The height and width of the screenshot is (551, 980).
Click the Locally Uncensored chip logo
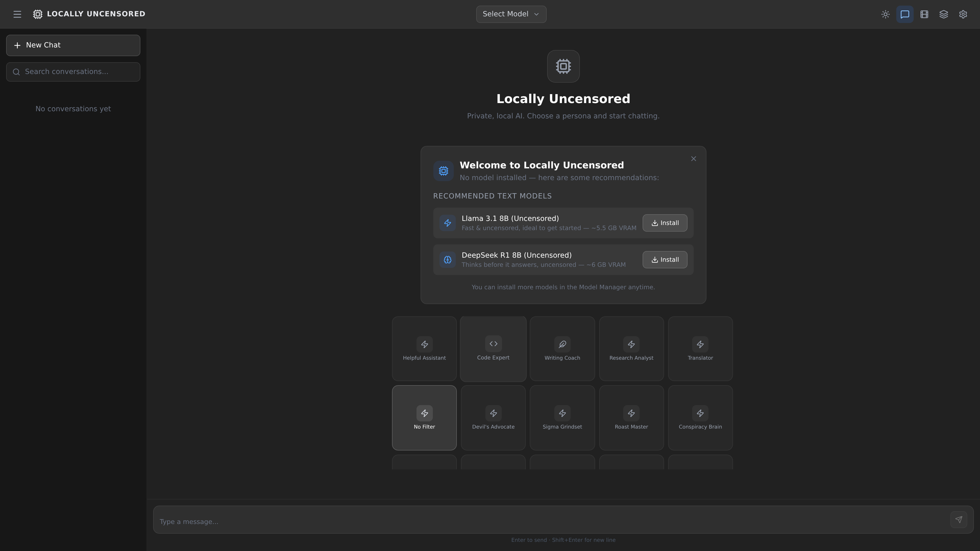coord(37,14)
